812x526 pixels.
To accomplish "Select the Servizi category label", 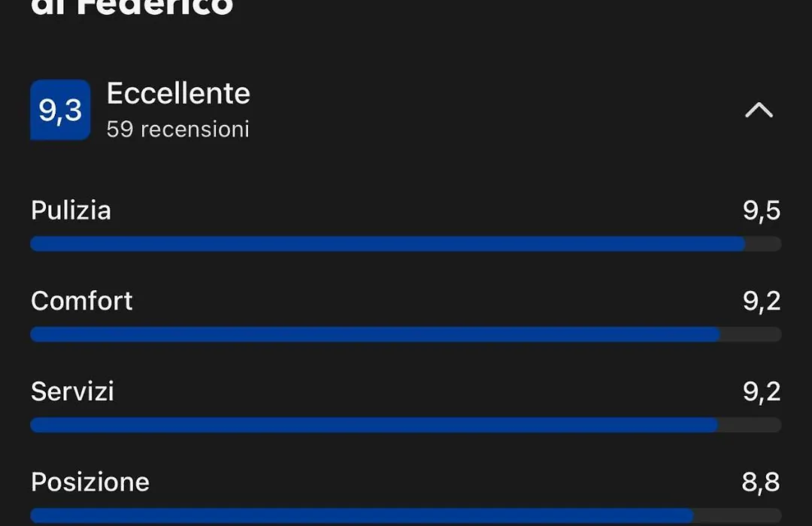I will [x=72, y=391].
